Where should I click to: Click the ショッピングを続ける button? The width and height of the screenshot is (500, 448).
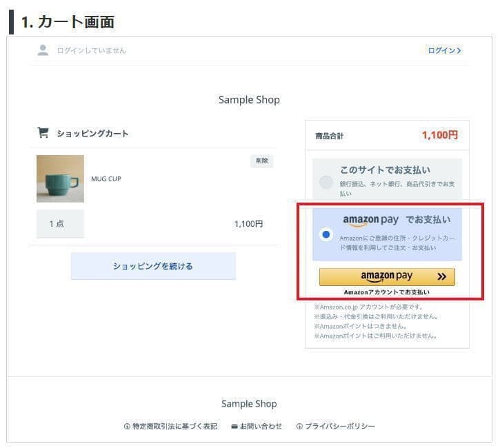[153, 266]
